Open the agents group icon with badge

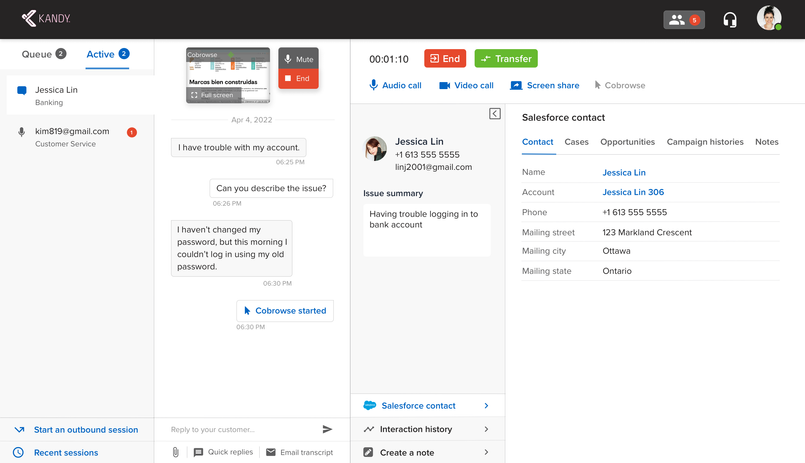684,20
